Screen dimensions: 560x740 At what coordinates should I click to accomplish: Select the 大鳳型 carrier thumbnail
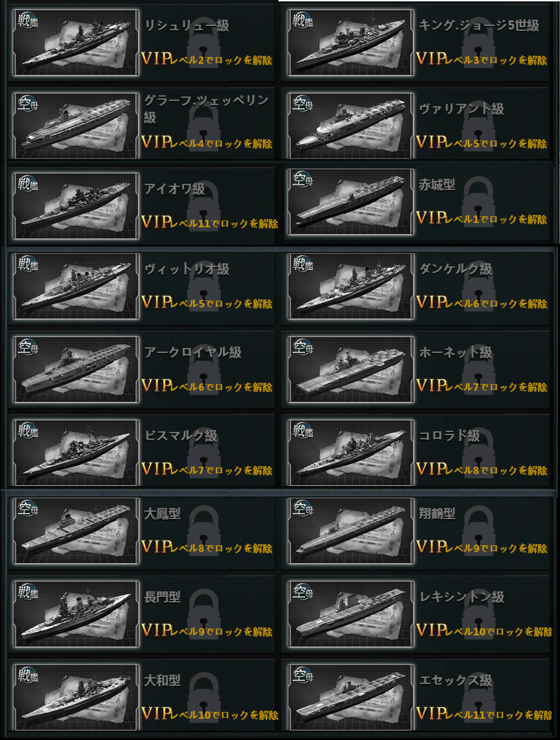[x=76, y=530]
